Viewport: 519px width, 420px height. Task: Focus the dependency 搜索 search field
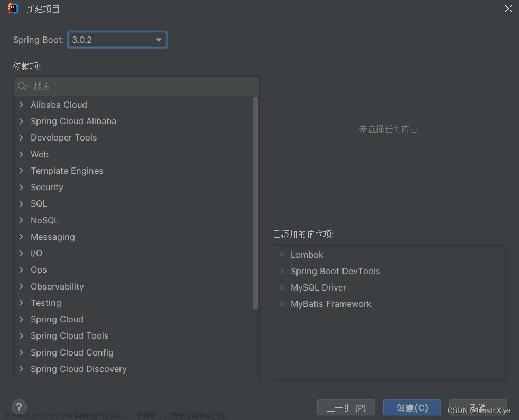click(136, 87)
